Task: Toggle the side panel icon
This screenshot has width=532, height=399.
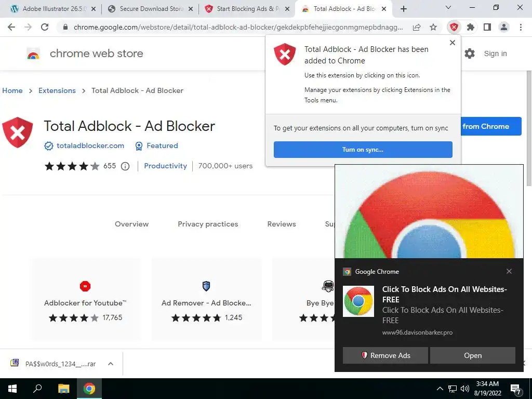Action: 487,27
